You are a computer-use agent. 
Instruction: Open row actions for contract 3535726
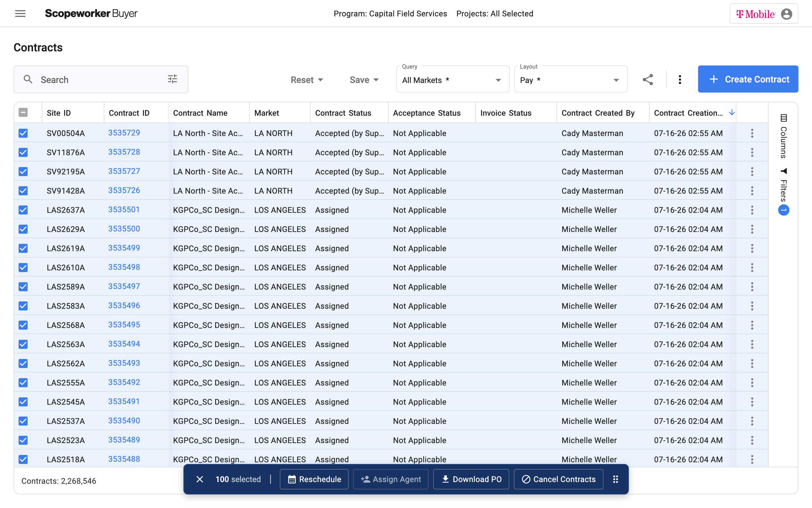pyautogui.click(x=752, y=190)
